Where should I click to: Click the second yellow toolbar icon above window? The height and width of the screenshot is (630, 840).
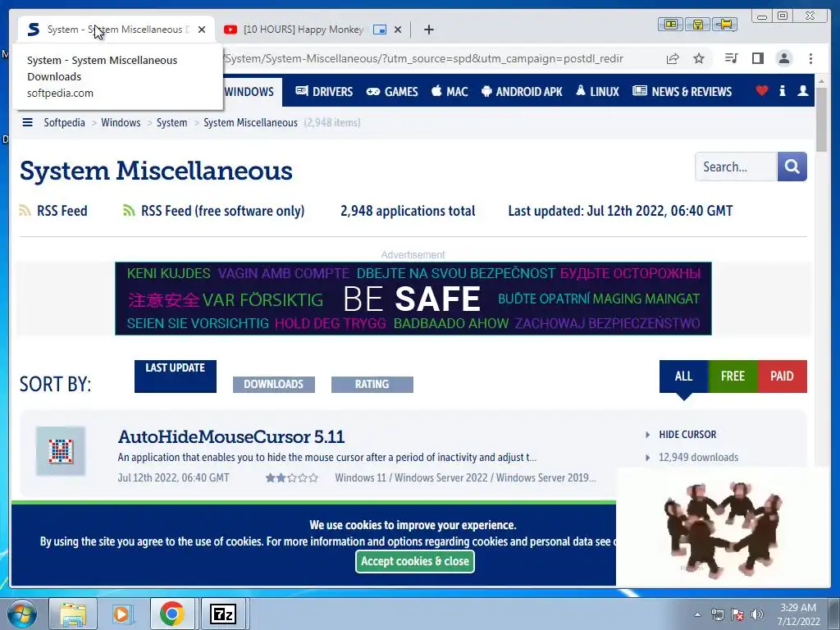(x=697, y=24)
